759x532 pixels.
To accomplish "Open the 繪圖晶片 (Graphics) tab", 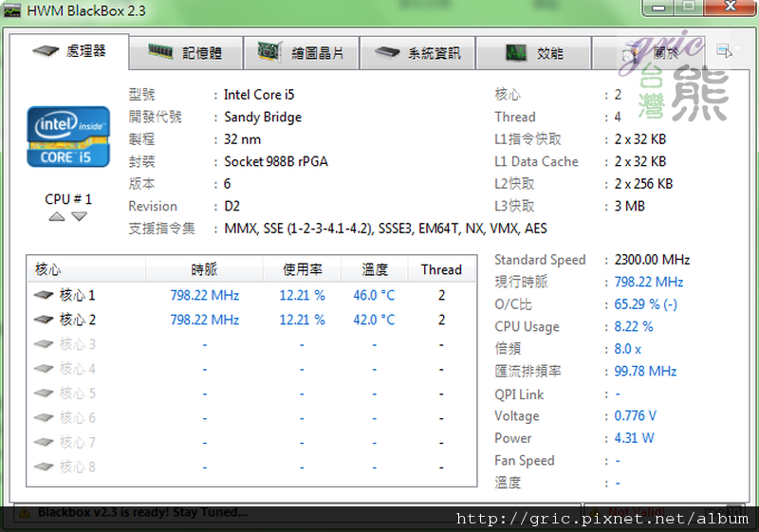I will pos(301,53).
